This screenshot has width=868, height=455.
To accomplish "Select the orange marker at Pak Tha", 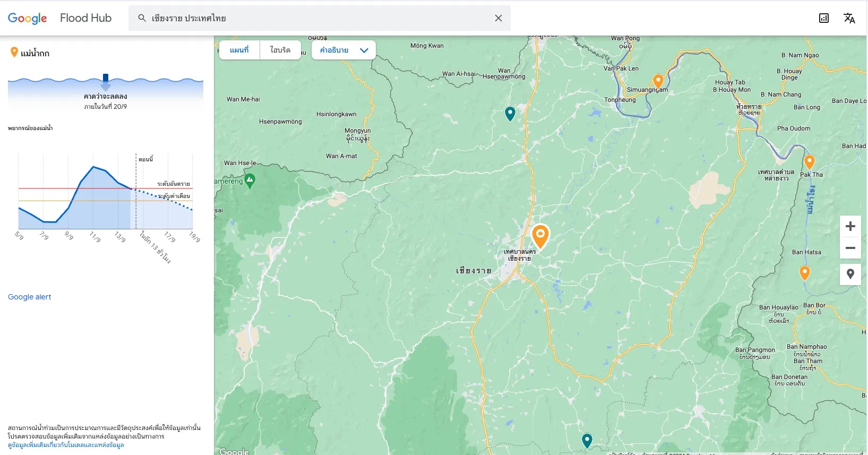I will click(810, 161).
